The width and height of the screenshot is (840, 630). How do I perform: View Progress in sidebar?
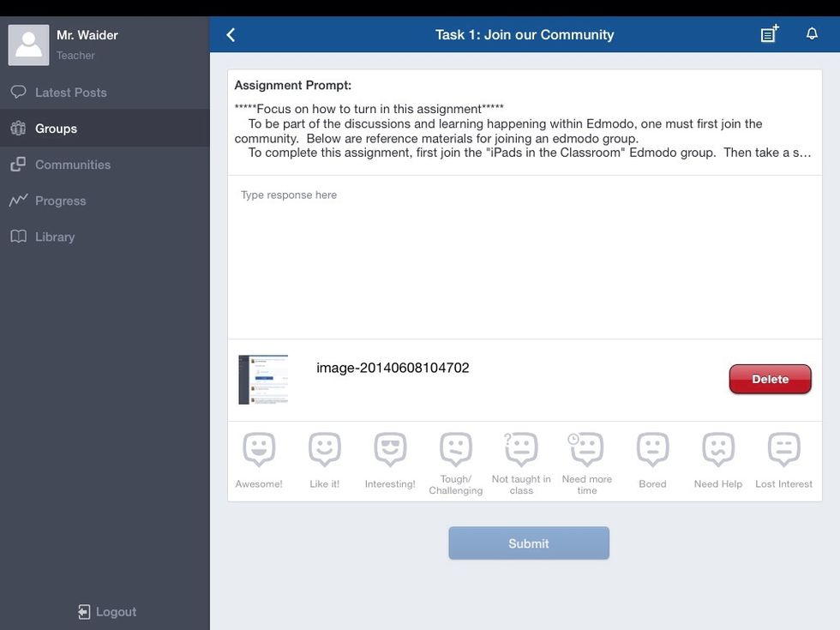(60, 201)
